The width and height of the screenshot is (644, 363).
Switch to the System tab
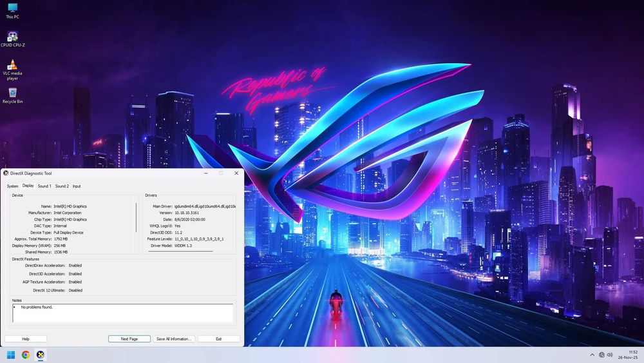(12, 186)
